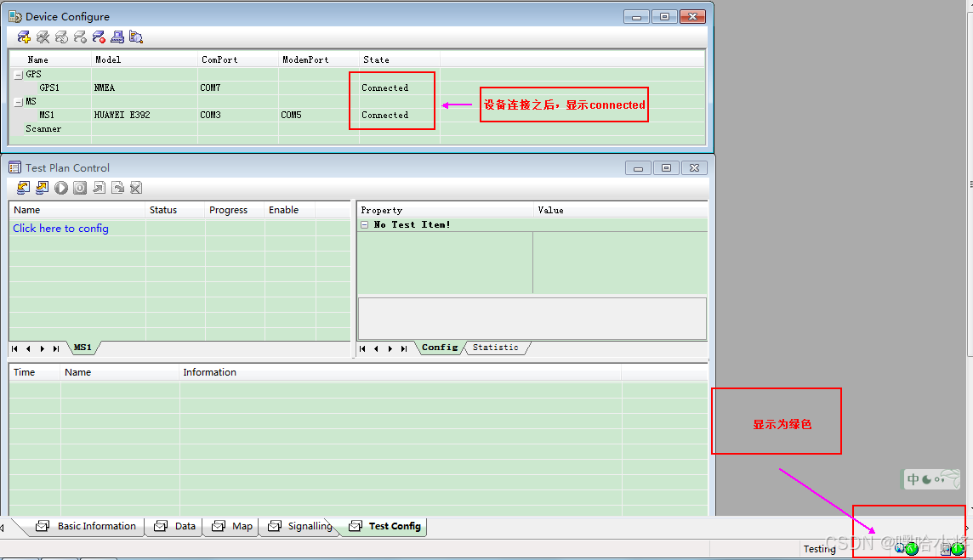Open the Signalling tab at bottom
Screen dimensions: 973x560
[307, 526]
